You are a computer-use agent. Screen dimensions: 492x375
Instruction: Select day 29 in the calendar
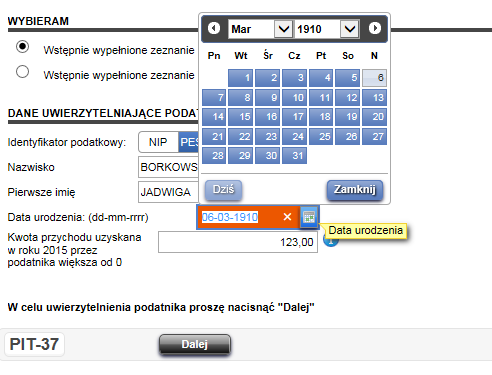241,156
